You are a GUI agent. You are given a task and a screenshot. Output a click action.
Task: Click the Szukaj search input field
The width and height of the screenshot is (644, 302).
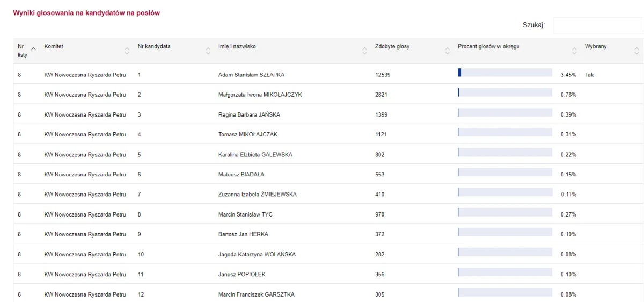(x=598, y=25)
